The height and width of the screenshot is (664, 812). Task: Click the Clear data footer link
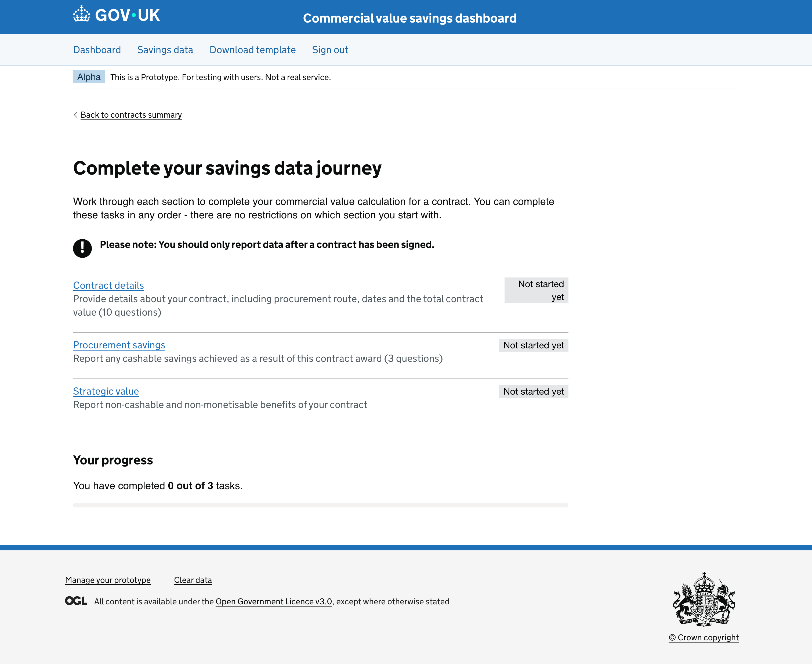[x=193, y=580]
